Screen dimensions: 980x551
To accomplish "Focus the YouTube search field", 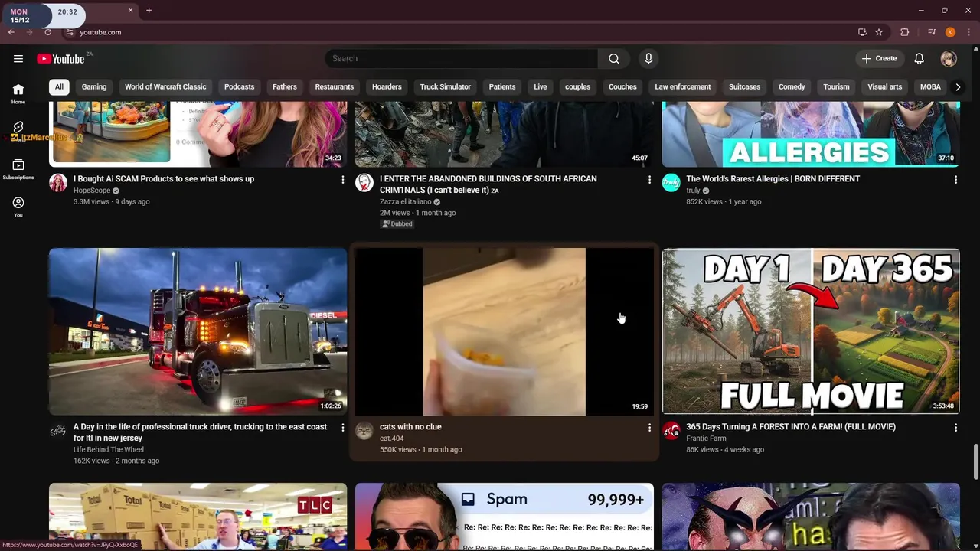I will [461, 59].
